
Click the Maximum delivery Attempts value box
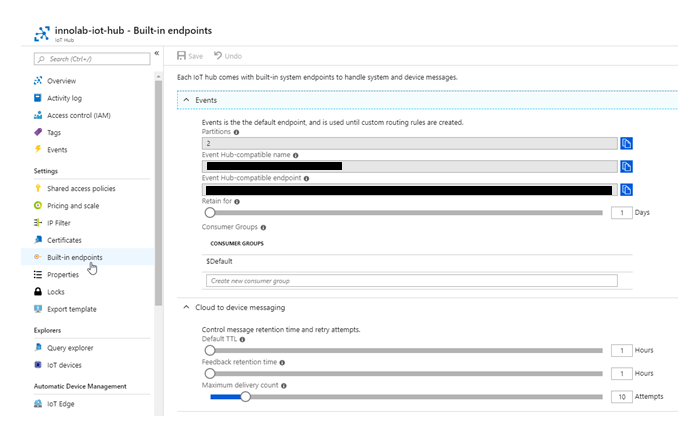click(621, 396)
